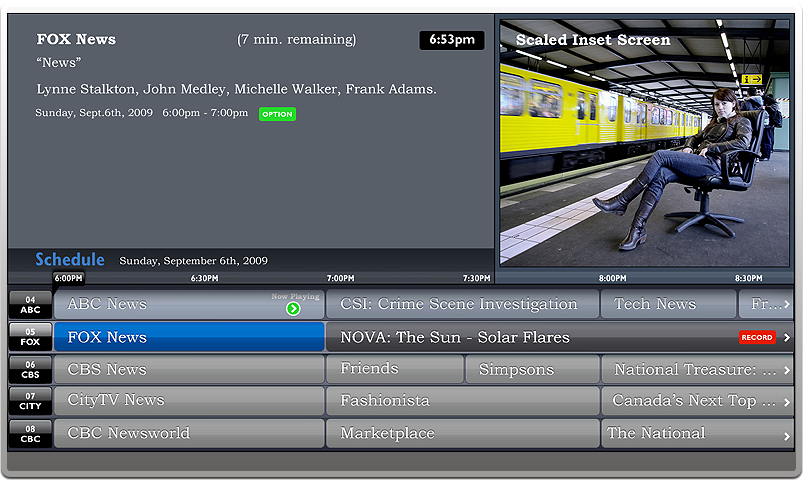The width and height of the screenshot is (803, 480).
Task: Click the Scaled Inset Screen video preview
Action: [x=644, y=143]
